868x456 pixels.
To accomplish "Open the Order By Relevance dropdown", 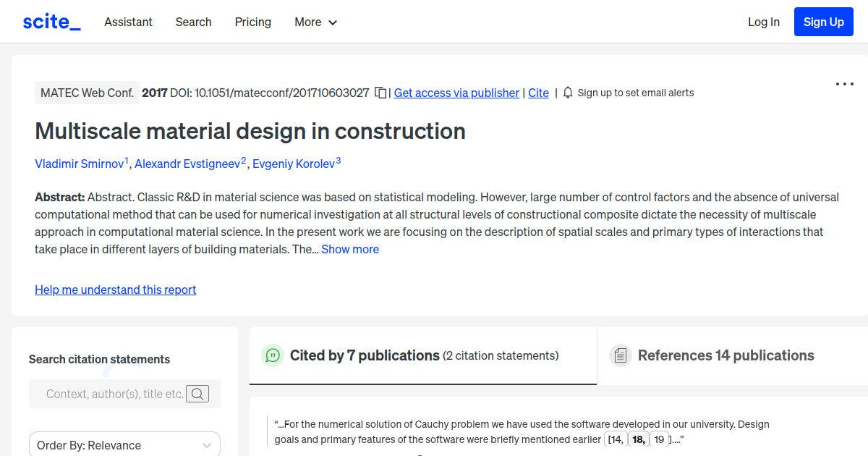I will [x=124, y=444].
